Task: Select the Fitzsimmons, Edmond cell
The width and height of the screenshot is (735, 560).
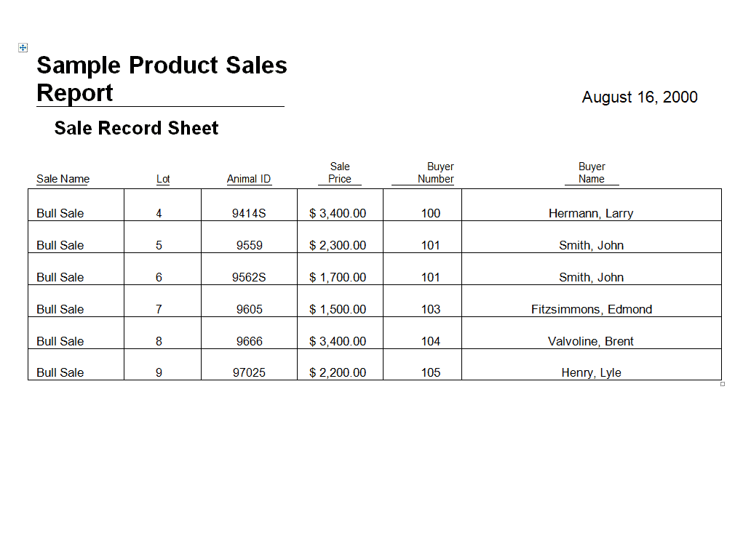Action: point(591,301)
